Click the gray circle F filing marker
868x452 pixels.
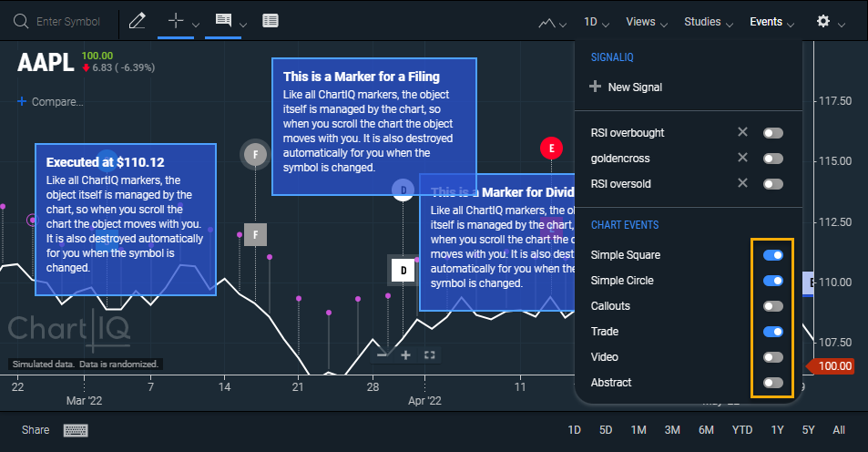point(255,155)
